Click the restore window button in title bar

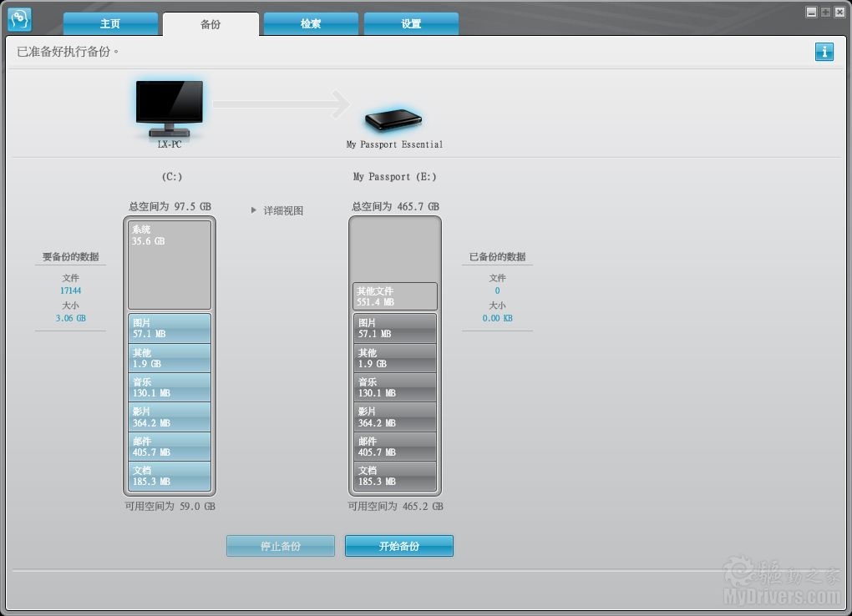point(825,12)
